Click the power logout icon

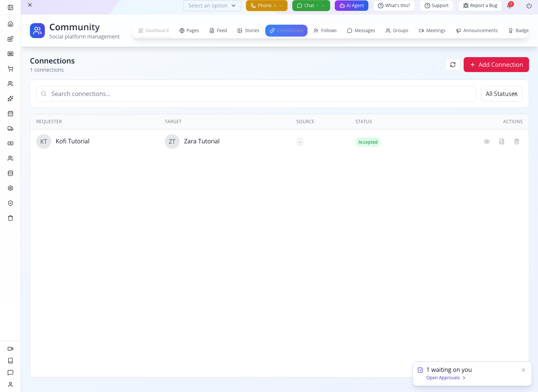click(529, 6)
